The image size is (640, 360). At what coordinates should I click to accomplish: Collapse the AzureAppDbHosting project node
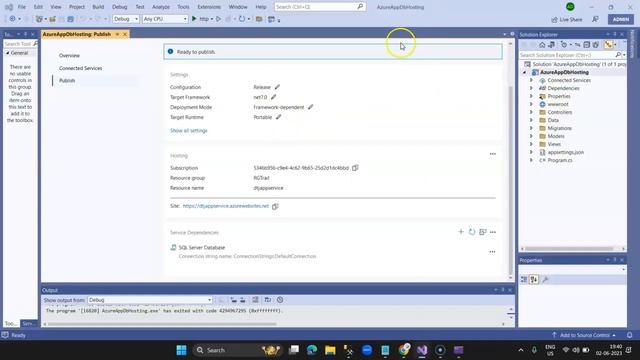(524, 72)
